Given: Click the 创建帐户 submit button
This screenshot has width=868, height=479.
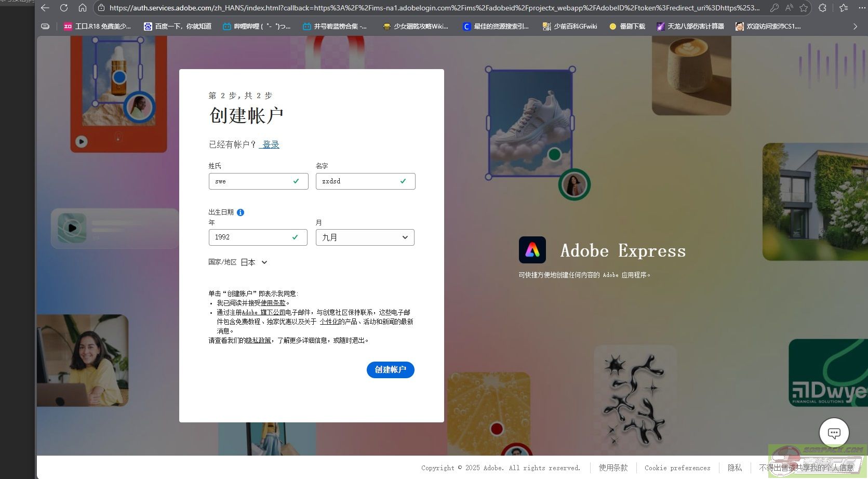Looking at the screenshot, I should (390, 370).
